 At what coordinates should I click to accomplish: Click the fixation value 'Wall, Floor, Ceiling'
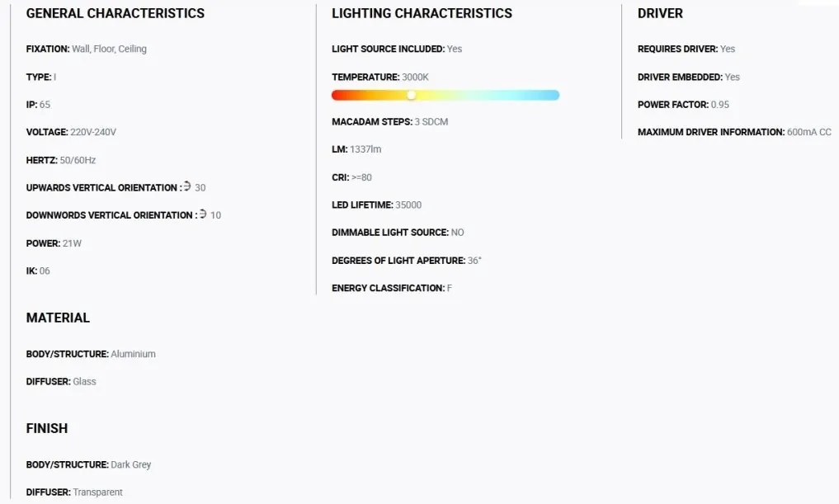point(109,49)
